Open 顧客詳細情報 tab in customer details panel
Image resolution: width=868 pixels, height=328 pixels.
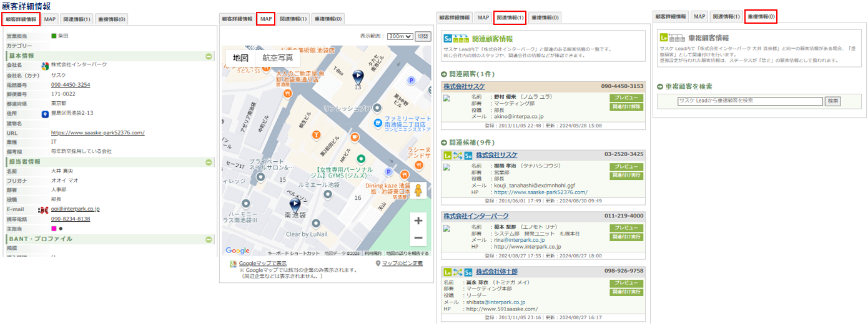coord(21,19)
